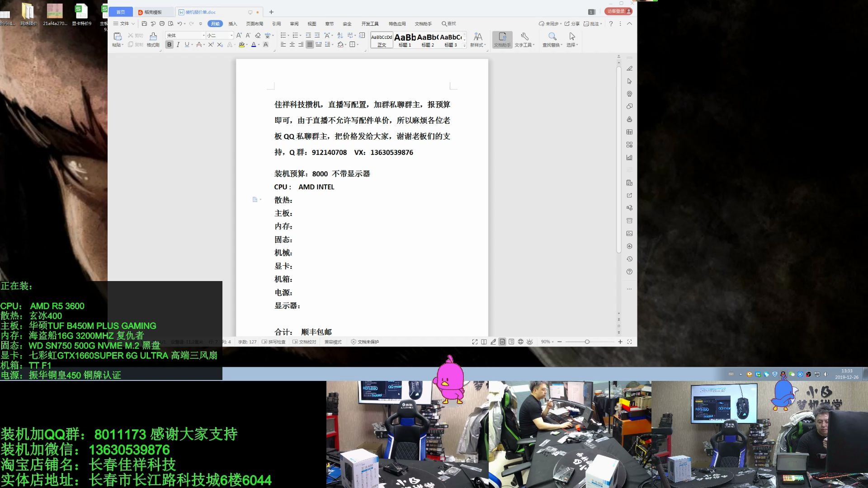Toggle italic formatting

178,45
